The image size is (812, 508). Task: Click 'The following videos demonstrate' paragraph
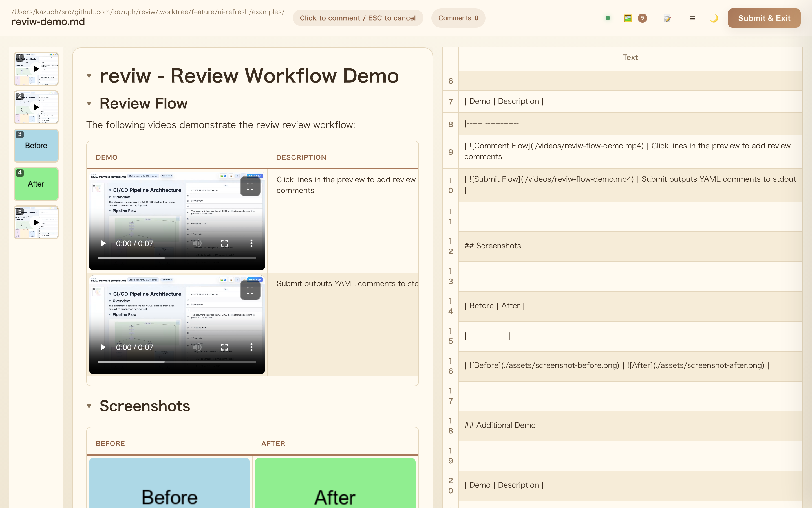tap(220, 125)
